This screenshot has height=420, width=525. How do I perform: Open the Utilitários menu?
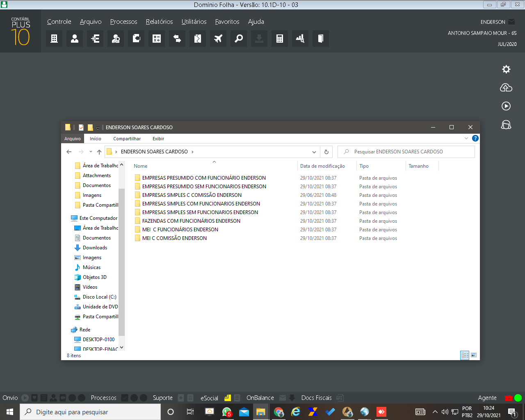194,22
